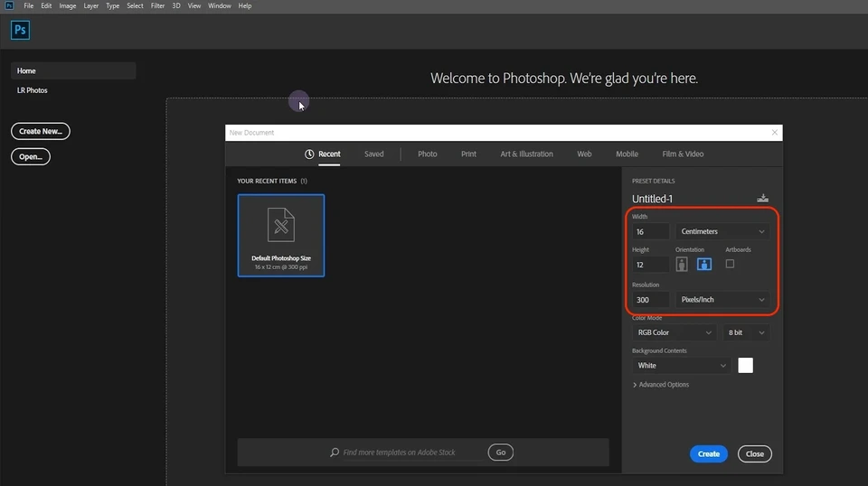Click the Open... button
This screenshot has height=486, width=868.
tap(31, 156)
